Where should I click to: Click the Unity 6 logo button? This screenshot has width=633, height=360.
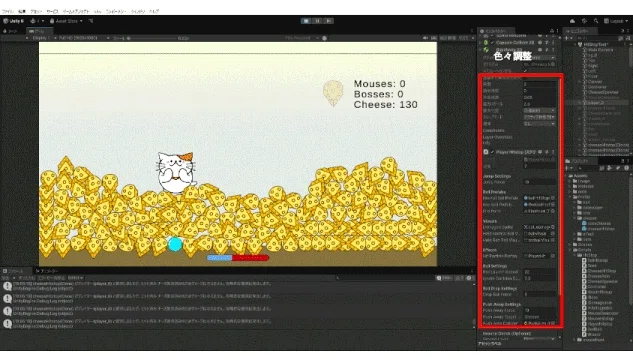click(x=14, y=21)
